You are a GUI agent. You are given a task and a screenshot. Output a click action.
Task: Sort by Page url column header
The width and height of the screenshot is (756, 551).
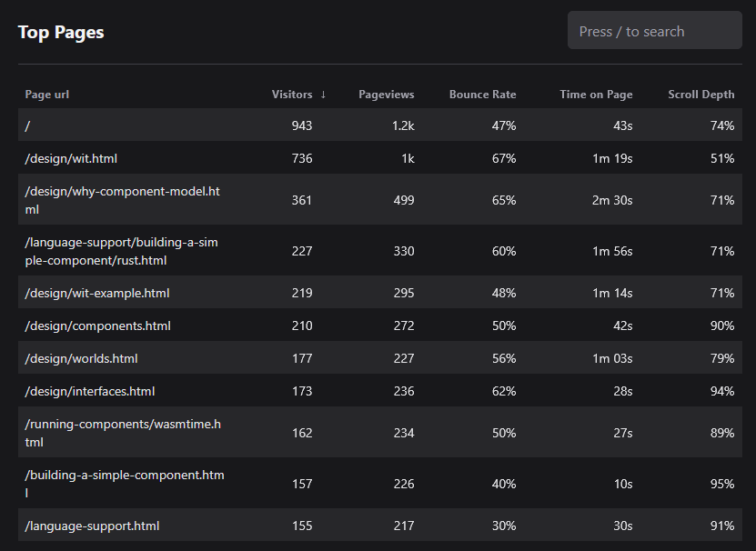pyautogui.click(x=47, y=95)
